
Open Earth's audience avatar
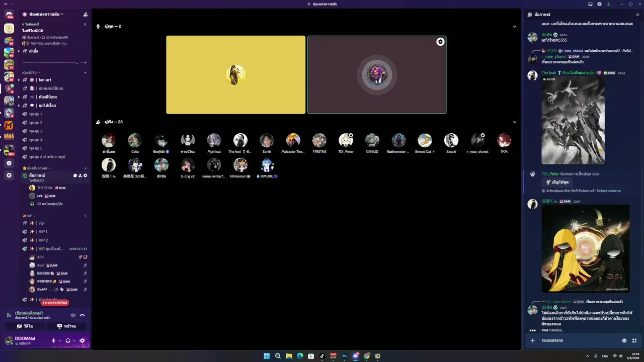267,140
